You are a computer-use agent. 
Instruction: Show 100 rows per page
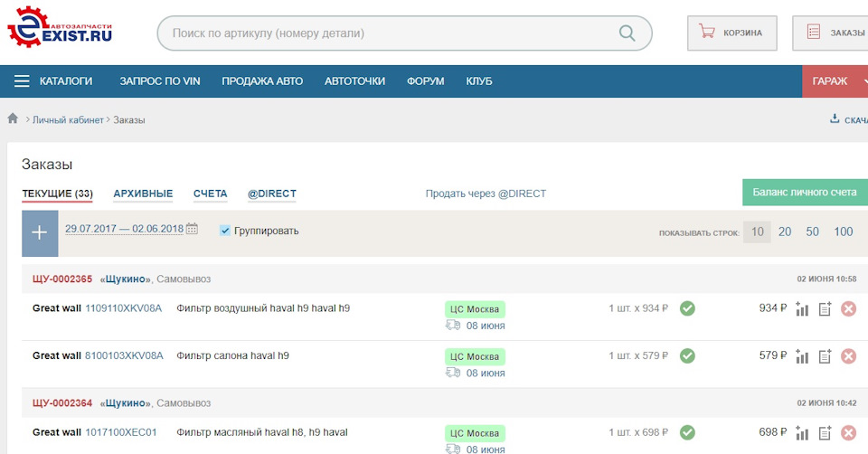point(843,232)
